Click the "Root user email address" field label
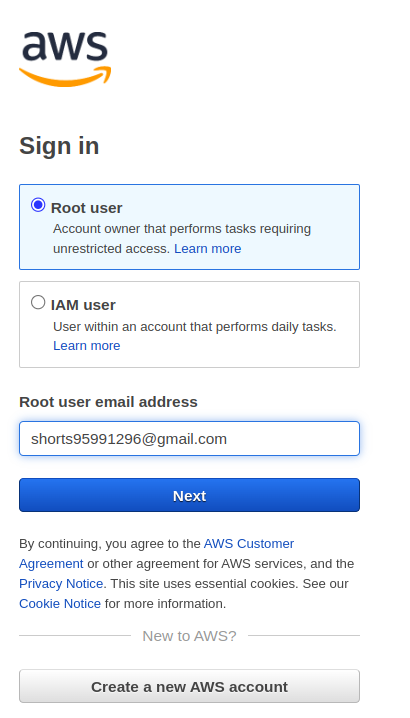Image resolution: width=410 pixels, height=718 pixels. click(x=108, y=402)
